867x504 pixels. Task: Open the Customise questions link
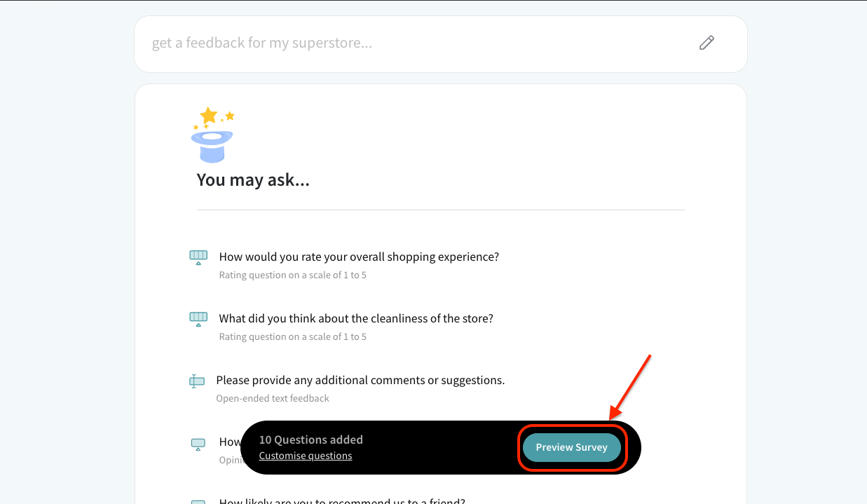pyautogui.click(x=306, y=456)
